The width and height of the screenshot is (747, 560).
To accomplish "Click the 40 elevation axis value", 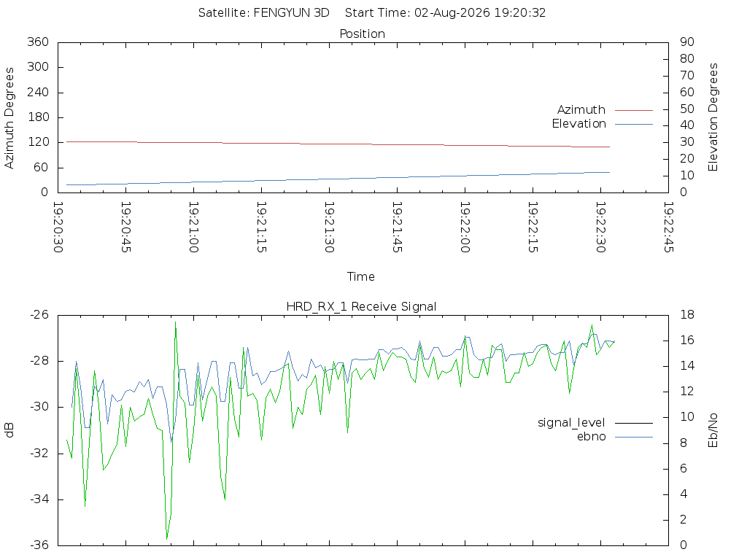I will click(x=687, y=125).
